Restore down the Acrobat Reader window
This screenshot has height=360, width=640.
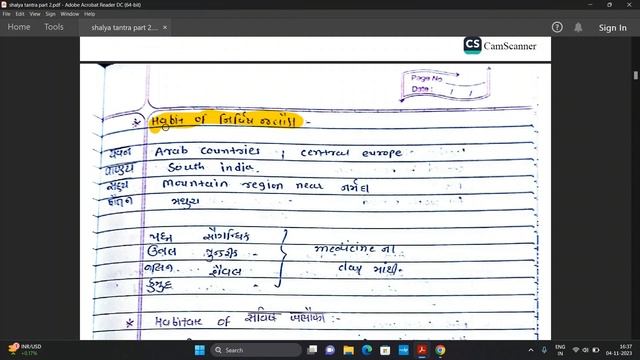click(609, 4)
